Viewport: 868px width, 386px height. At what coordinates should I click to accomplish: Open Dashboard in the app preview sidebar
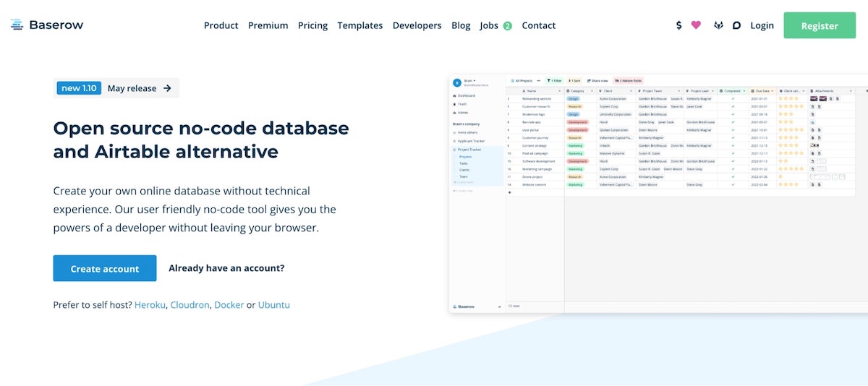pos(464,95)
